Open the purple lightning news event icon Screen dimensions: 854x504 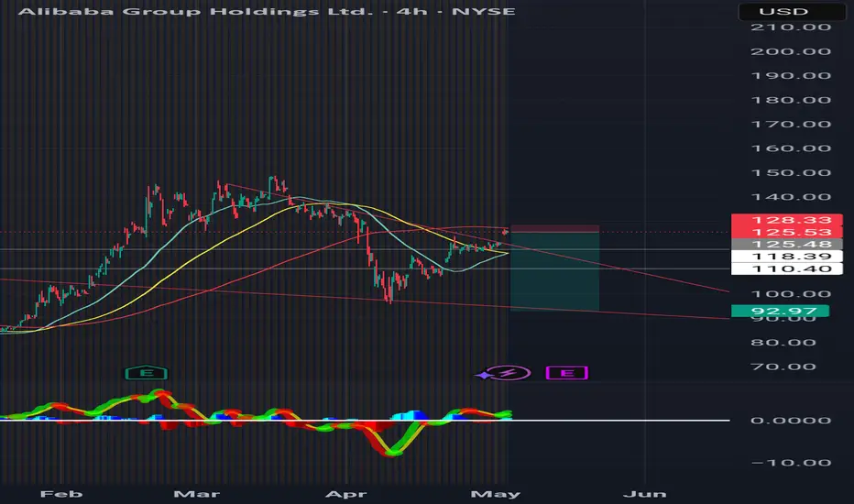tap(508, 373)
